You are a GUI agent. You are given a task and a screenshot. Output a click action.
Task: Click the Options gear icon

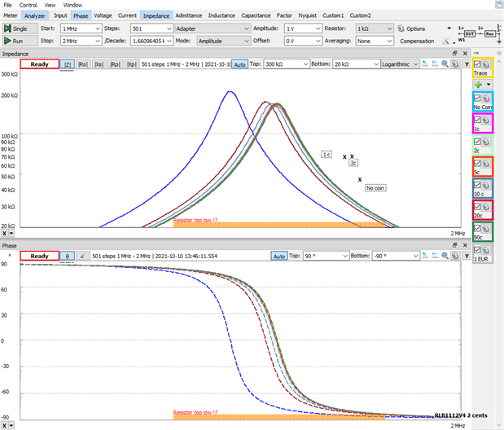click(401, 29)
